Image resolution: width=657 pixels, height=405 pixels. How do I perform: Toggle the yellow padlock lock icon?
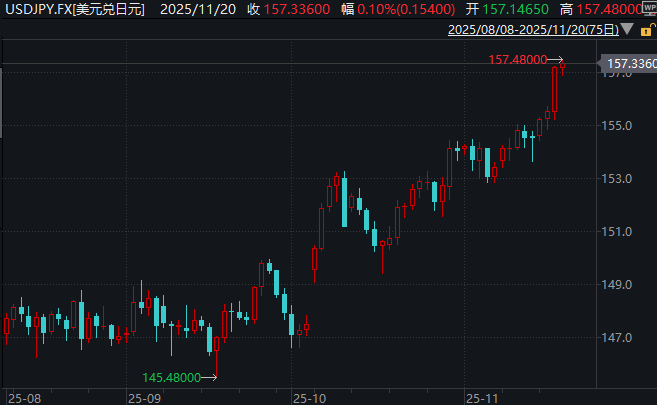[x=646, y=30]
